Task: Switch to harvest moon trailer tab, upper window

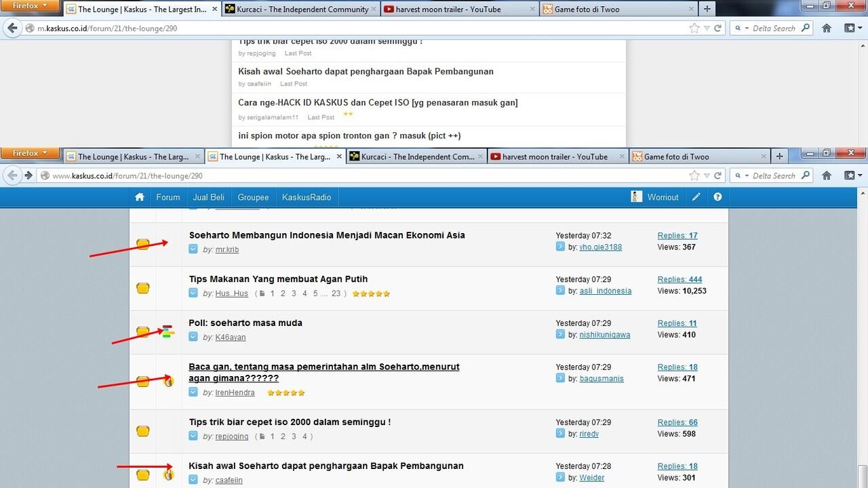Action: [x=458, y=9]
